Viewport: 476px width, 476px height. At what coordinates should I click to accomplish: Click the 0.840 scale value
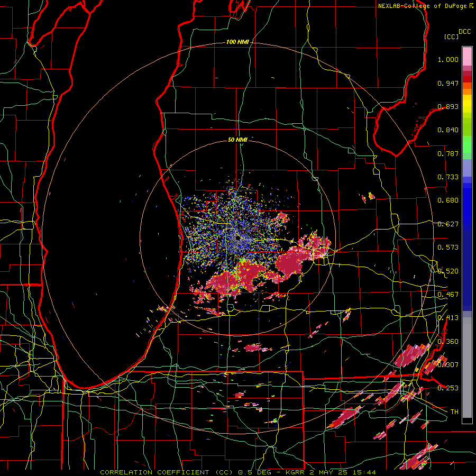(448, 130)
